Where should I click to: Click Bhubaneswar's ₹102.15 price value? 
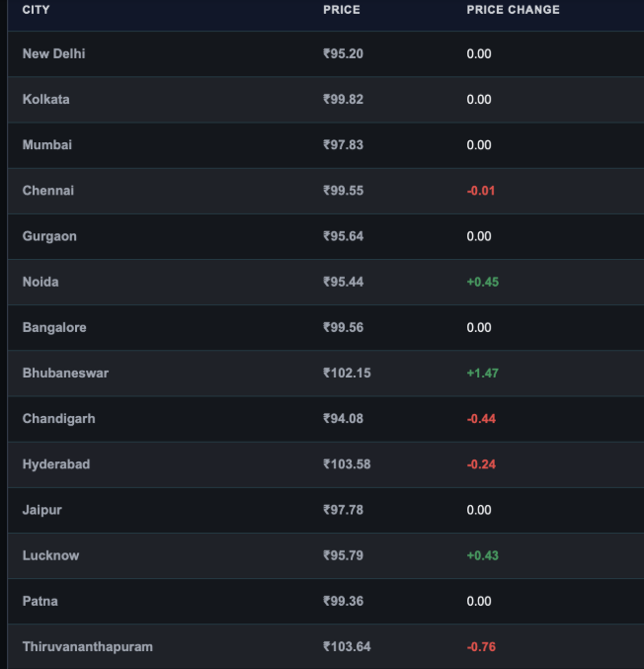pyautogui.click(x=347, y=374)
